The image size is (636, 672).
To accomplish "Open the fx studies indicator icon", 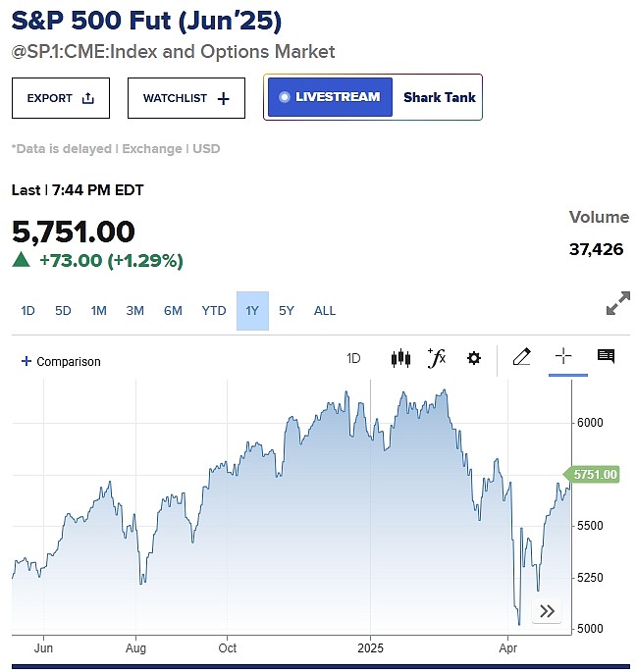I will tap(437, 357).
